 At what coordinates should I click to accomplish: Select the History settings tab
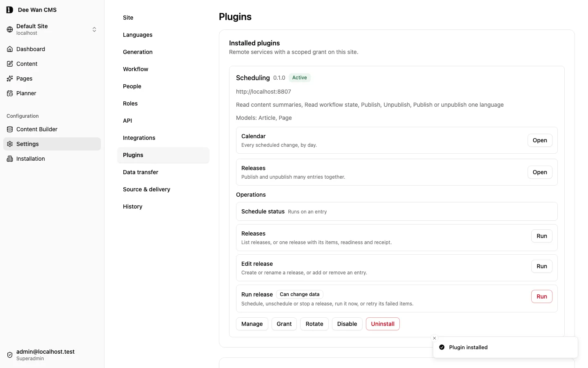coord(163,206)
